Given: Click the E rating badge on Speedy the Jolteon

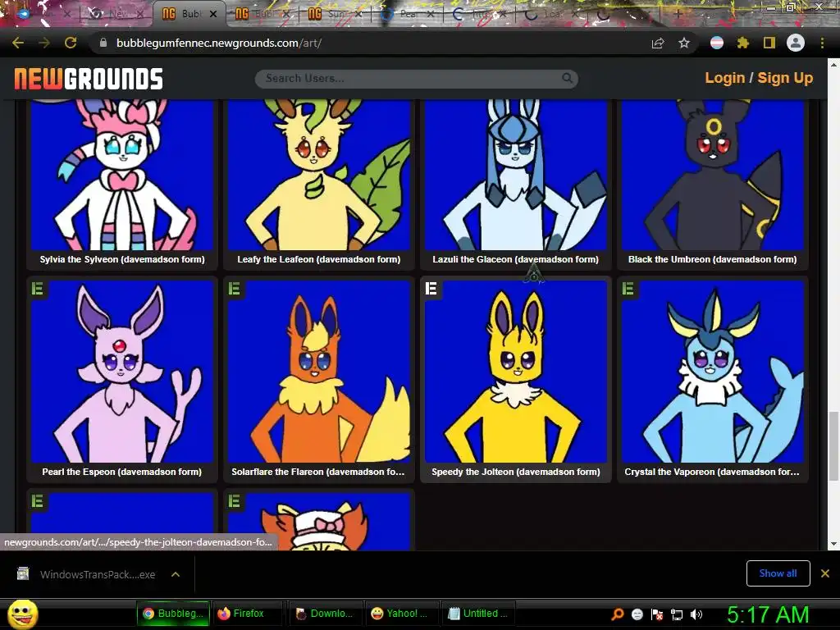Looking at the screenshot, I should click(x=431, y=289).
